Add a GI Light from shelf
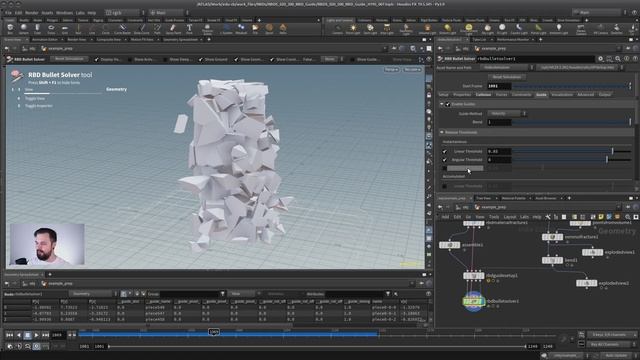 tap(502, 29)
